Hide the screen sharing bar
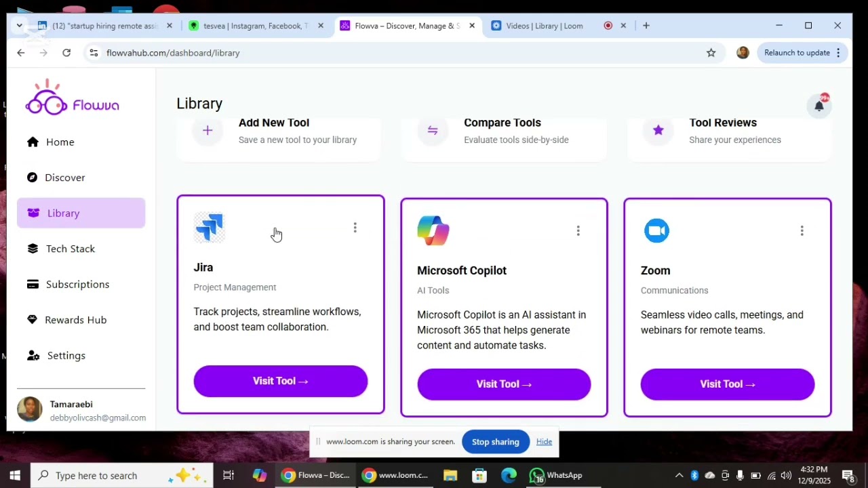 [x=544, y=442]
